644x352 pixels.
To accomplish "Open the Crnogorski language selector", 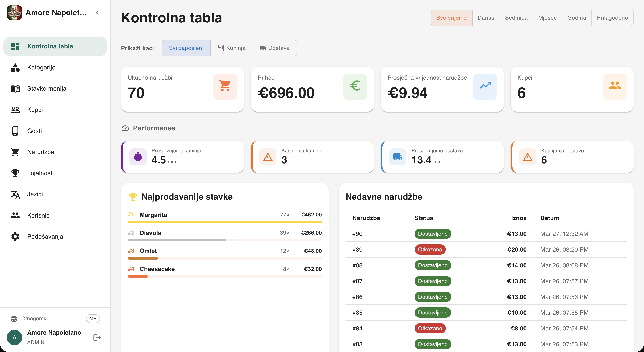I will 34,319.
